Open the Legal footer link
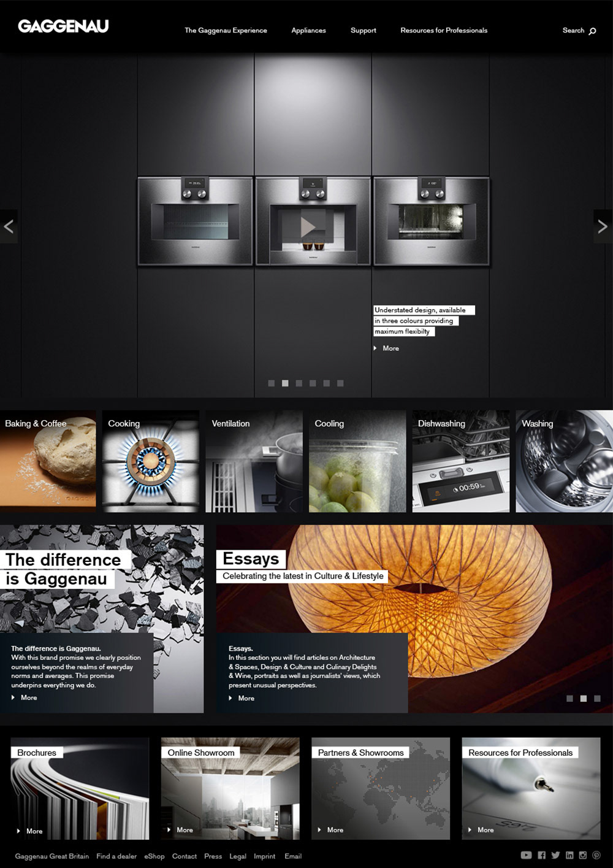Viewport: 613px width, 868px height. pos(238,856)
